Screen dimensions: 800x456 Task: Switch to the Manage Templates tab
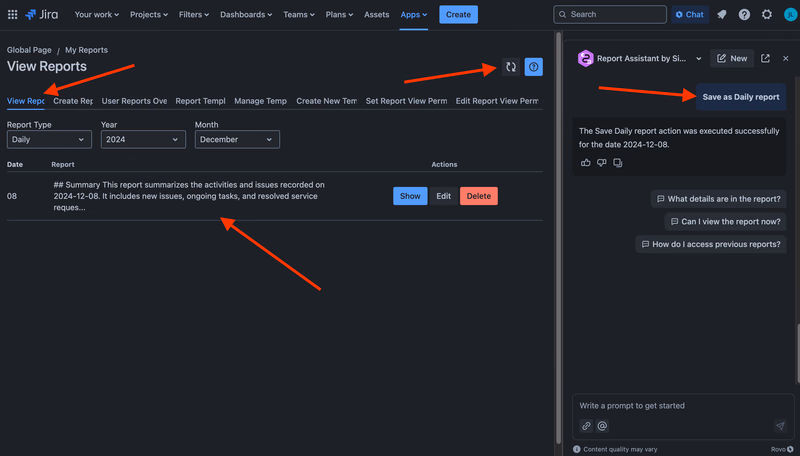pyautogui.click(x=261, y=101)
